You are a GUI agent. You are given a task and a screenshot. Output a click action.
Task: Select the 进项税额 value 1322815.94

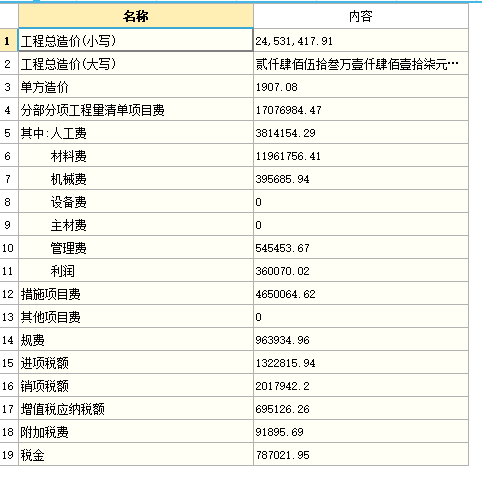tap(361, 362)
